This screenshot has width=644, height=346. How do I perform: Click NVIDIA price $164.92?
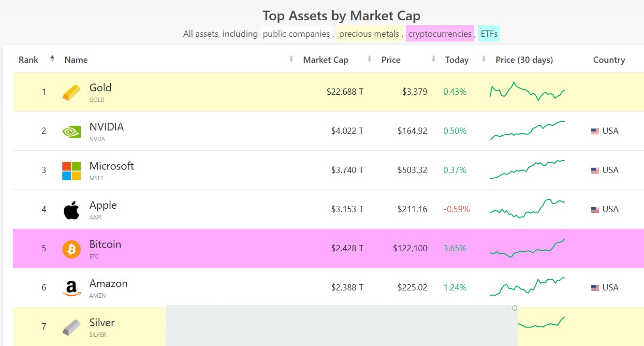(412, 131)
